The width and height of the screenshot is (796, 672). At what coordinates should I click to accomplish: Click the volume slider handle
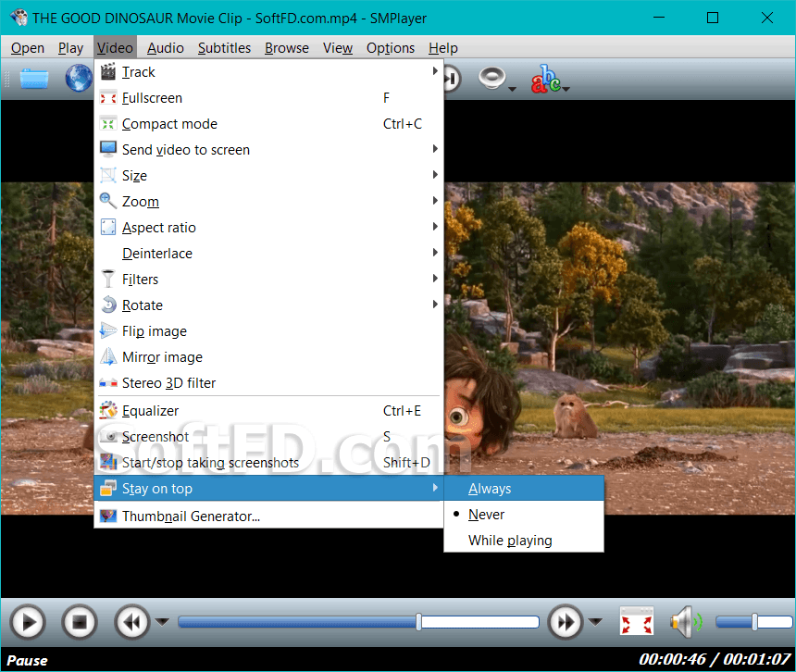(755, 622)
